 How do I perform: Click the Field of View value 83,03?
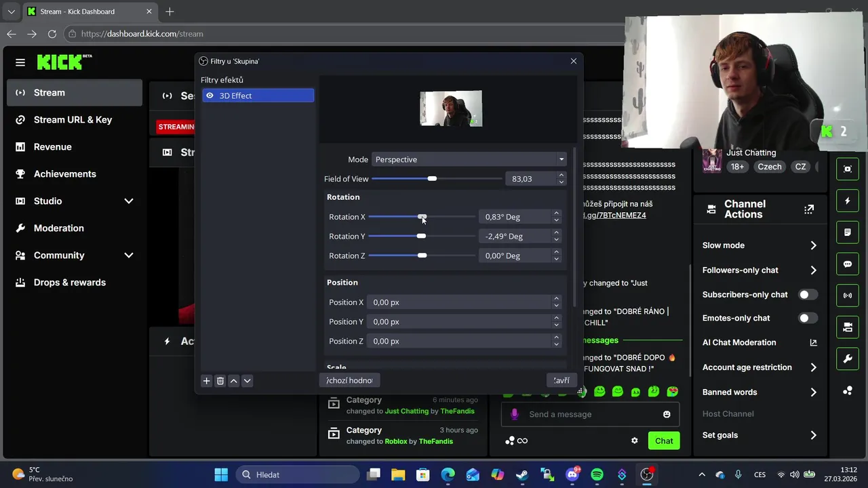(530, 179)
